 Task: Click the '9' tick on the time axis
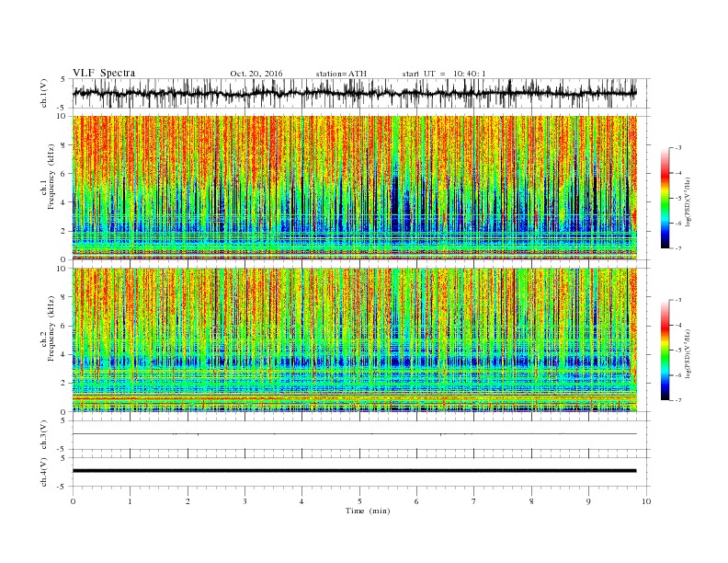pos(588,501)
